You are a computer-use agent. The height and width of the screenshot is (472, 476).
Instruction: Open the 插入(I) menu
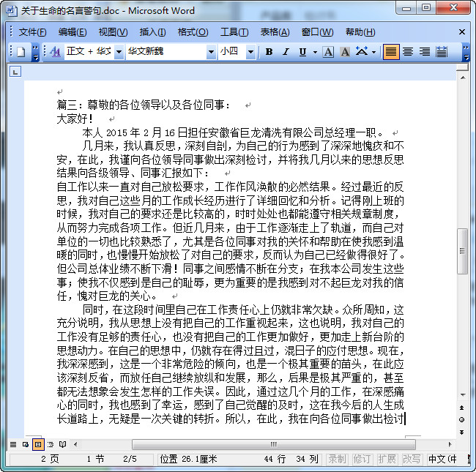152,32
